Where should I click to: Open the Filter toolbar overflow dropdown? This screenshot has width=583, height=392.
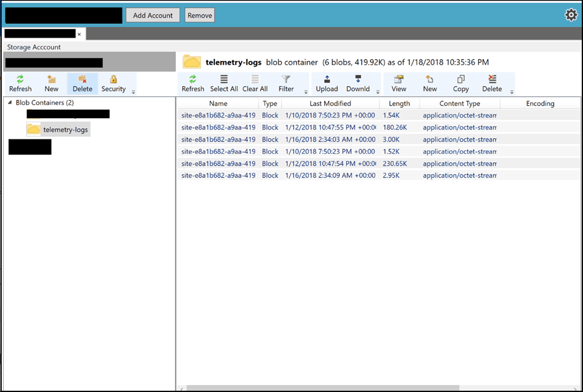click(306, 92)
